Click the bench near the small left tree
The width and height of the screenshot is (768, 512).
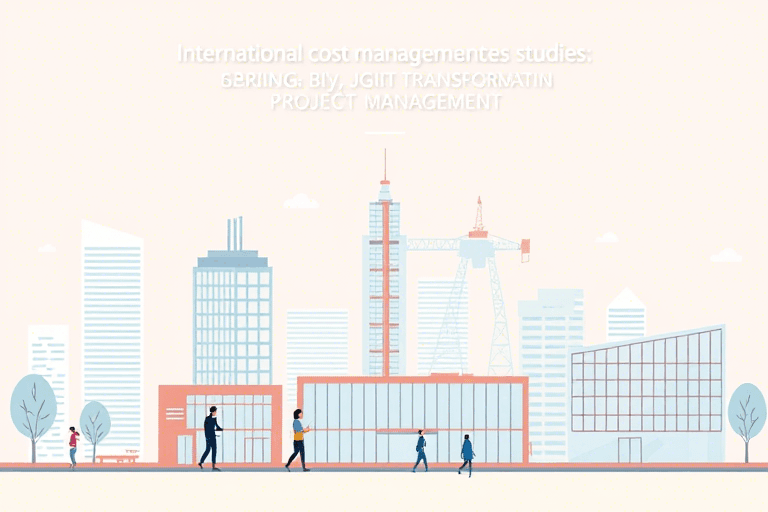pyautogui.click(x=118, y=458)
